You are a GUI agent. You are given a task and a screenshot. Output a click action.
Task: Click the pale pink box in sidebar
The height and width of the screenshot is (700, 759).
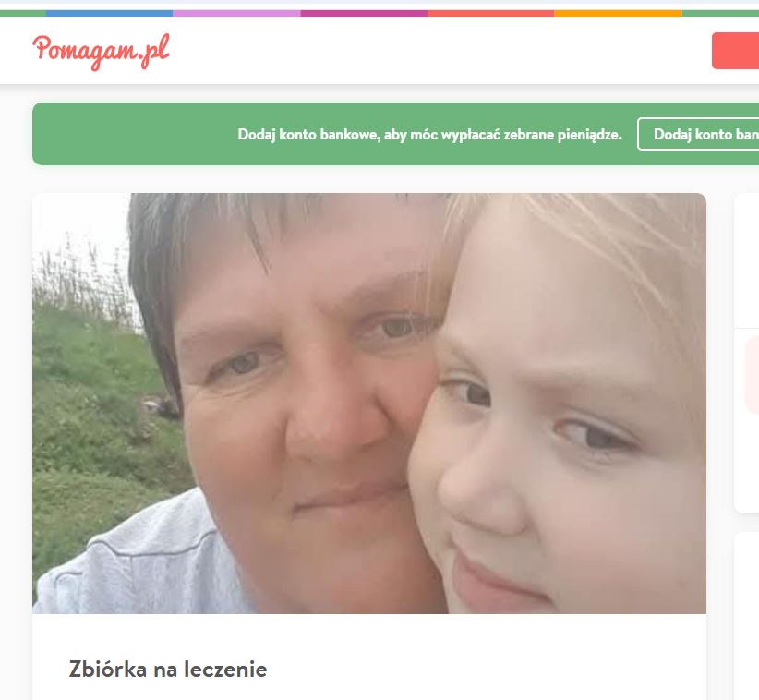point(752,375)
